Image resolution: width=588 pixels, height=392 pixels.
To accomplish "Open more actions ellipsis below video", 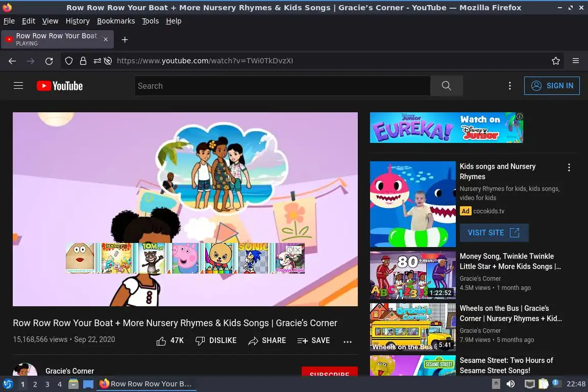I will pyautogui.click(x=348, y=341).
